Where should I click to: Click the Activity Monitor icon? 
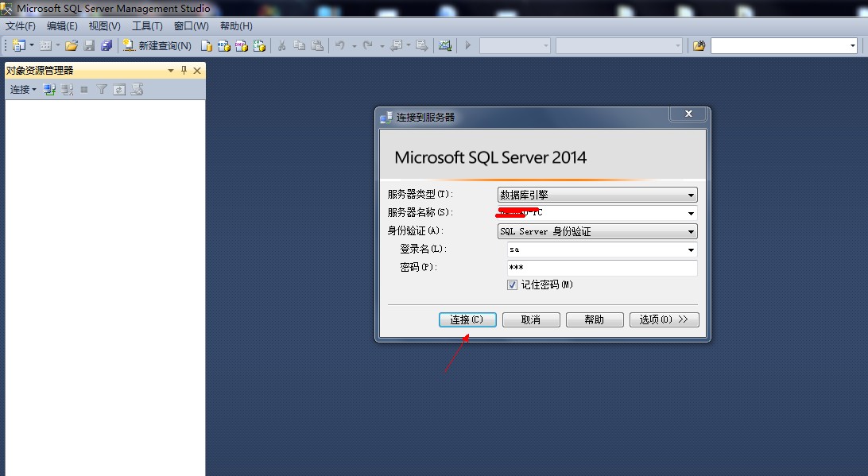tap(444, 45)
